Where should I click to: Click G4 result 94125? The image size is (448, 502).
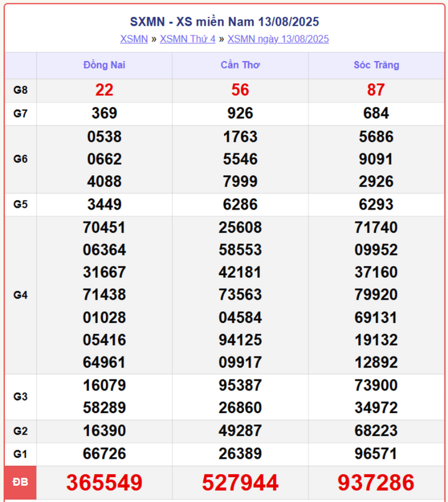(x=240, y=340)
